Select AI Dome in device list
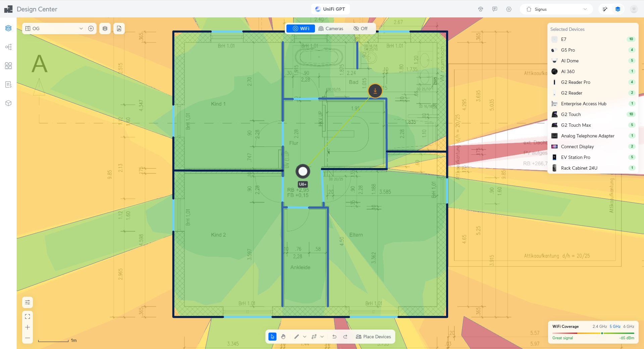 (593, 61)
